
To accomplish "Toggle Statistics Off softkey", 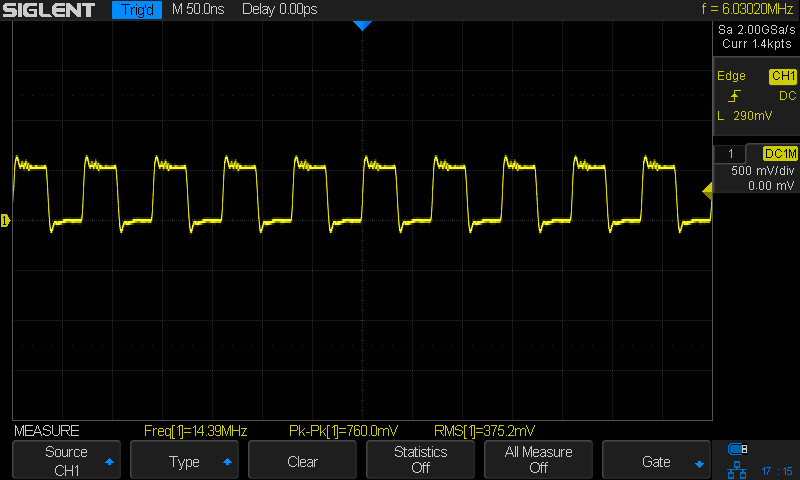I will point(420,461).
